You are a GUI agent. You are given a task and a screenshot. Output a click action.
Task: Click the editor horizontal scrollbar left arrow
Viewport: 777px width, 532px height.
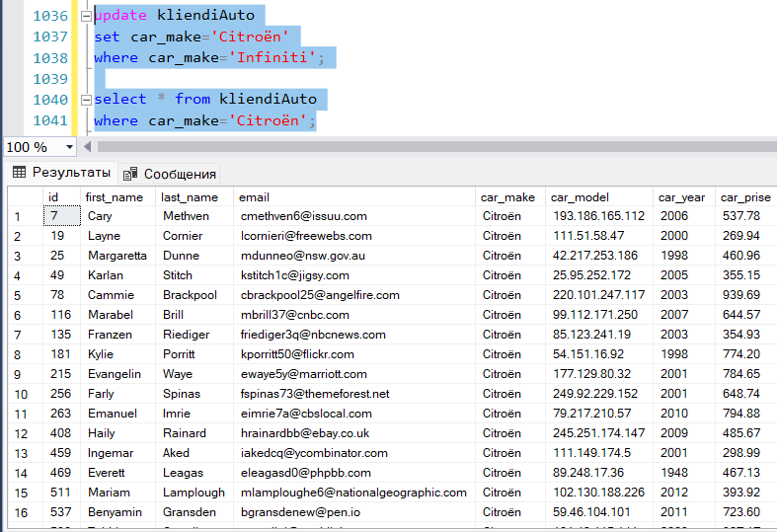pyautogui.click(x=88, y=147)
